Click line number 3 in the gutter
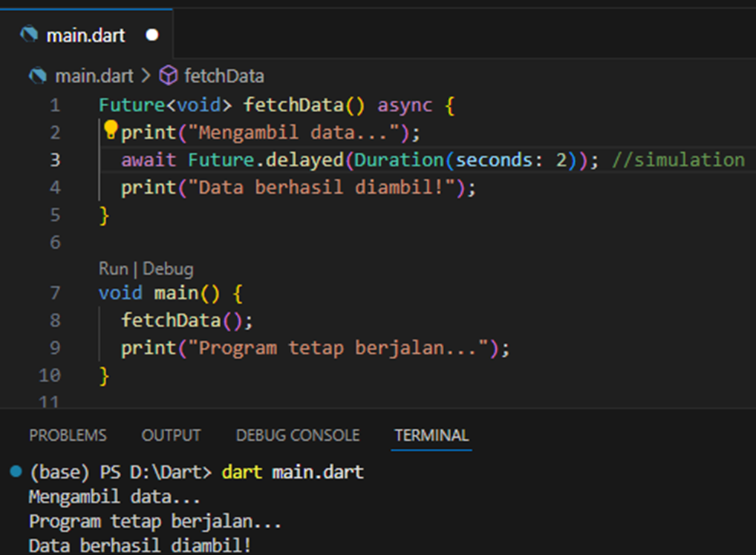The width and height of the screenshot is (756, 555). [55, 160]
